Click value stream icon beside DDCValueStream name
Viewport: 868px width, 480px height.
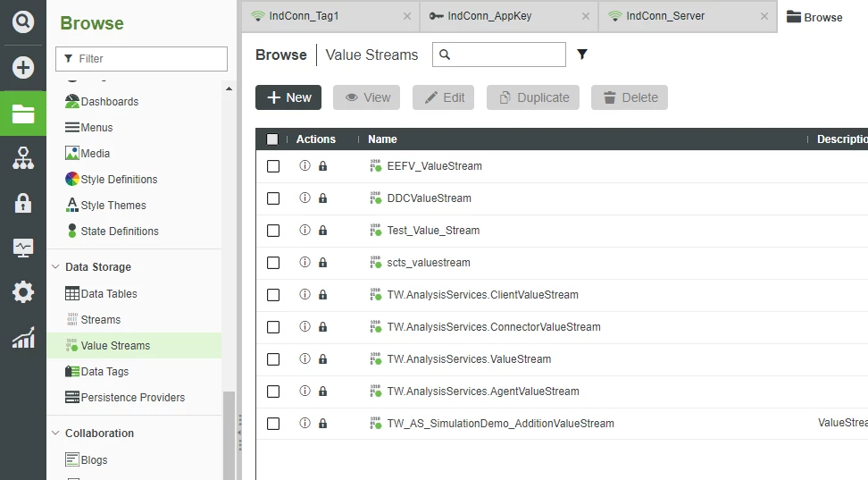pos(376,198)
